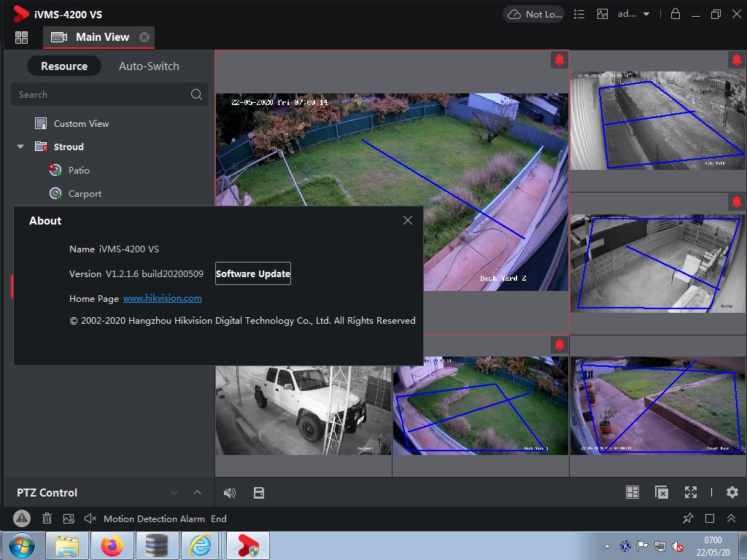
Task: Open Internet Explorer from taskbar
Action: [200, 545]
